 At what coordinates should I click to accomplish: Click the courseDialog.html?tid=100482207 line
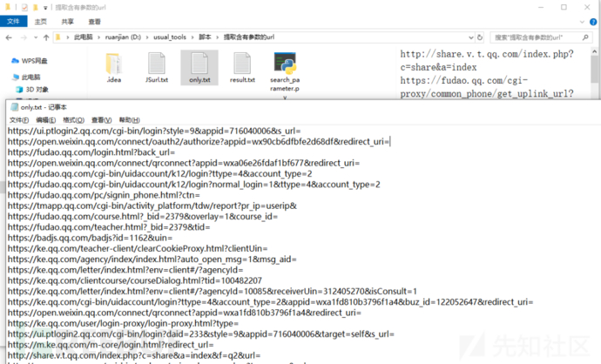click(135, 280)
